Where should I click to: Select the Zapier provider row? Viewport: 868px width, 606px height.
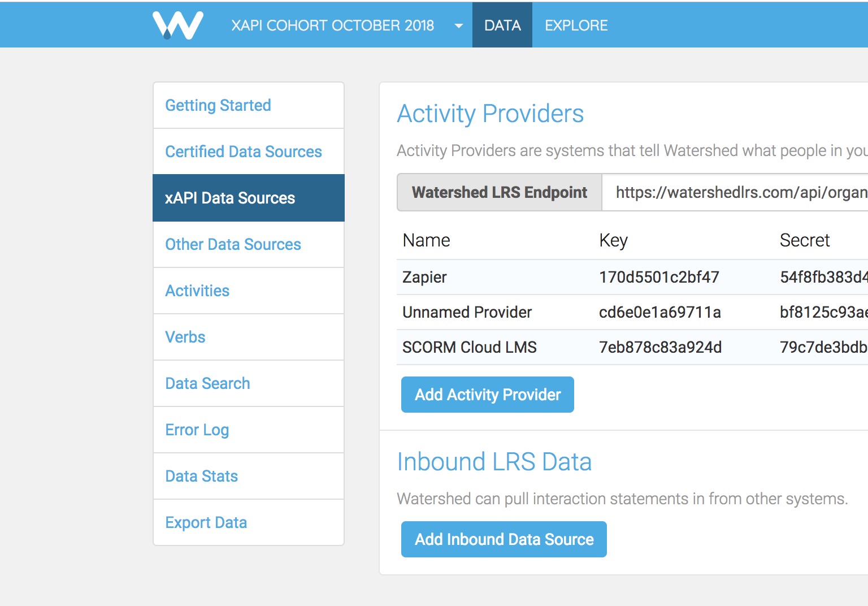click(x=425, y=278)
